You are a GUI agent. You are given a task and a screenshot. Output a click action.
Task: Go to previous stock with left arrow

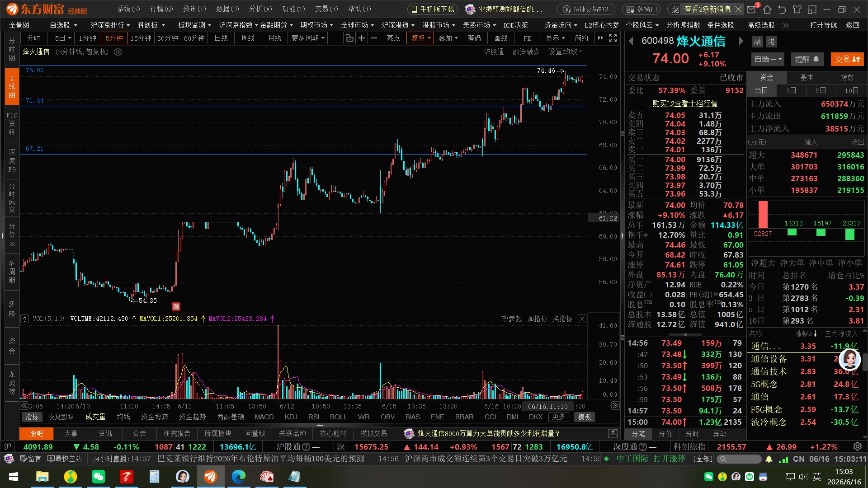pos(631,42)
